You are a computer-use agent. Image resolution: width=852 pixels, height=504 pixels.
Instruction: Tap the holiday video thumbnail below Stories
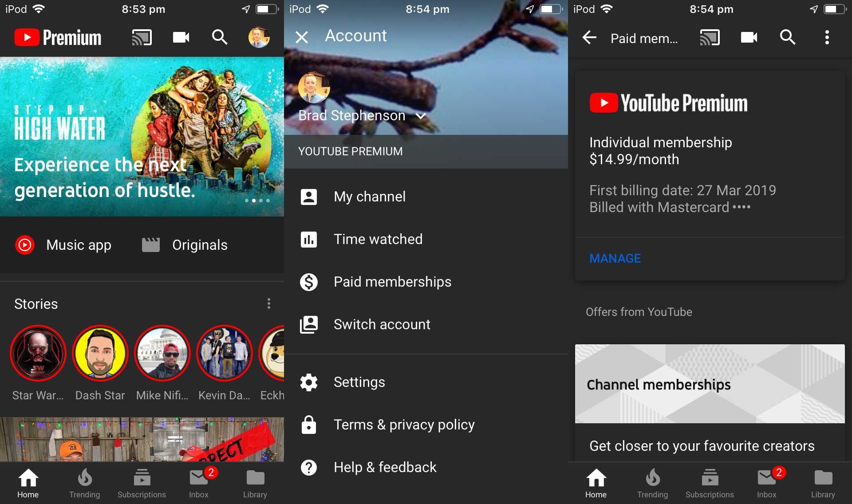coord(142,439)
